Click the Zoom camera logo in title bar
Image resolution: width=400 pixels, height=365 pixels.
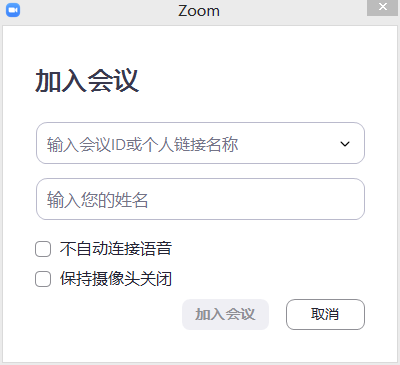(13, 10)
